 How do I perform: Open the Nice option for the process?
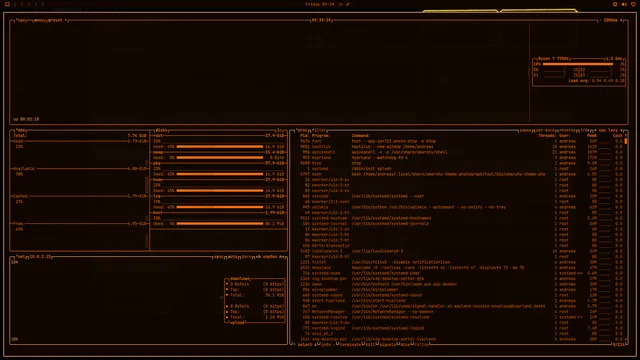(x=405, y=344)
